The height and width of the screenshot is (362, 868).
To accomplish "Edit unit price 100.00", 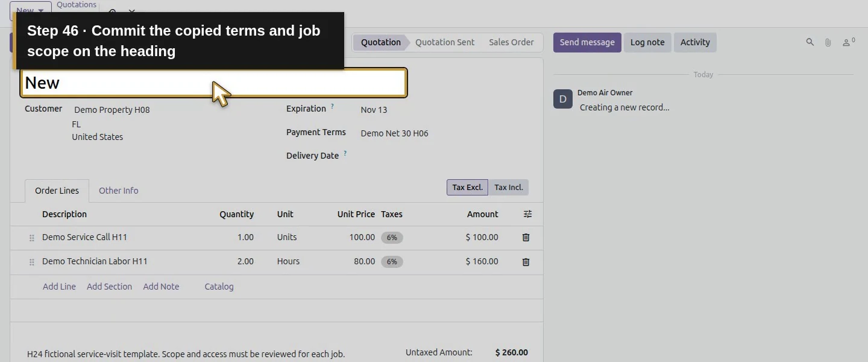I will tap(362, 237).
